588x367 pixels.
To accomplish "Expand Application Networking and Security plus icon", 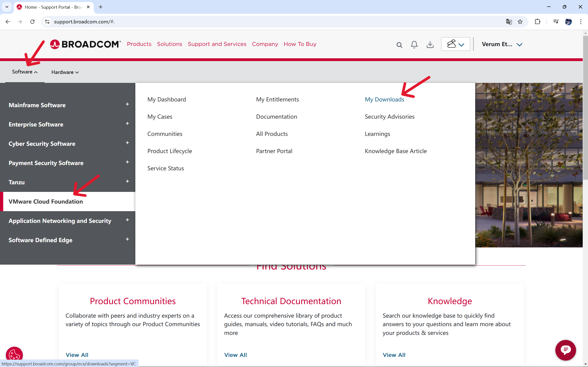I will (127, 220).
